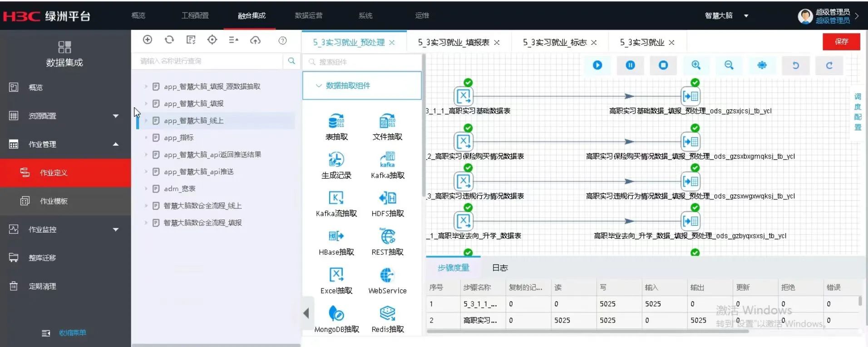Click the add new job plus icon
This screenshot has width=868, height=347.
click(x=148, y=40)
